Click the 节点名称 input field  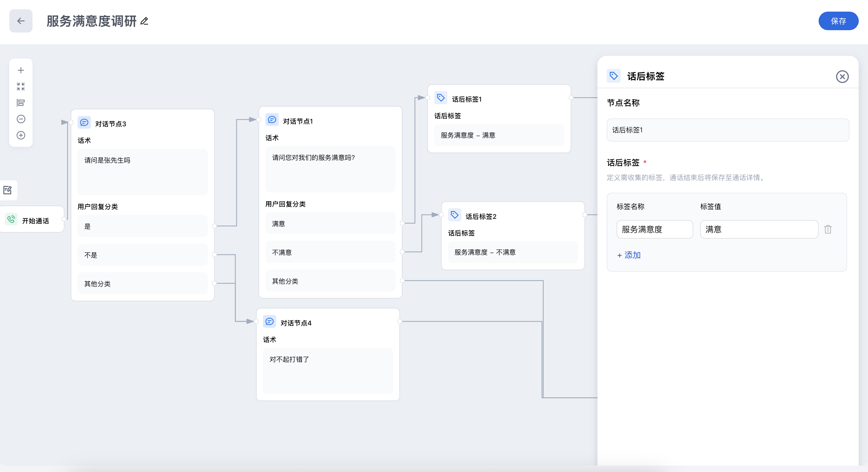pos(727,130)
